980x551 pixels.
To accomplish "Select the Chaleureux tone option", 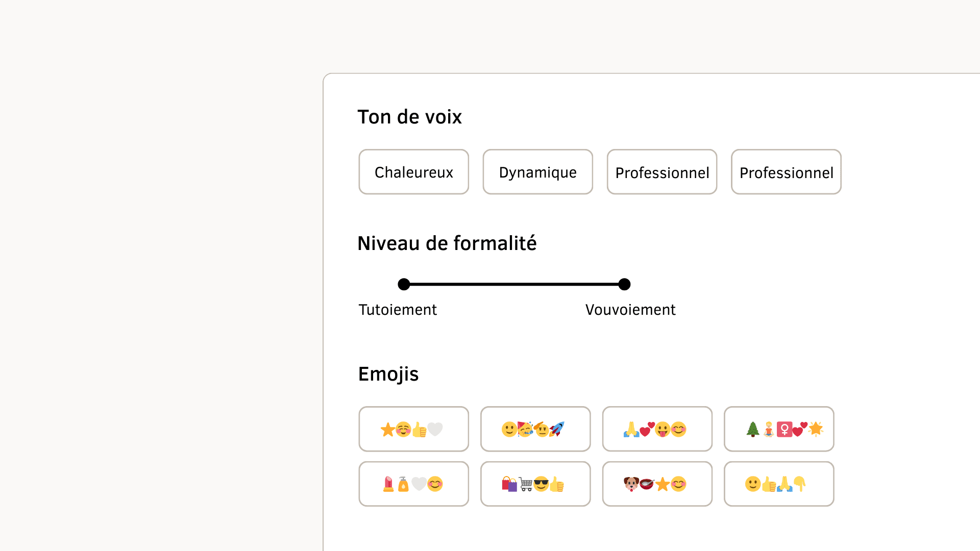I will [413, 172].
